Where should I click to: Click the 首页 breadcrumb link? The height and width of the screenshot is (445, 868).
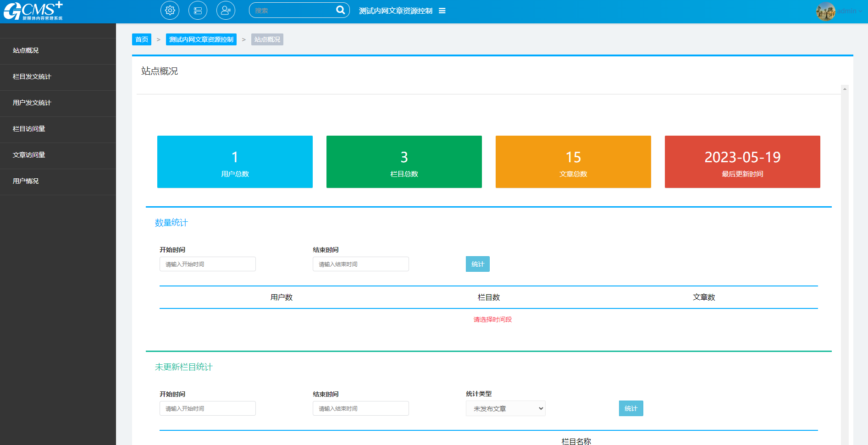pyautogui.click(x=142, y=39)
